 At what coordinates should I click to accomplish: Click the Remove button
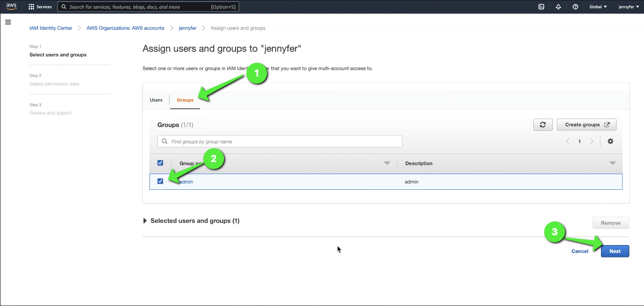click(x=610, y=223)
